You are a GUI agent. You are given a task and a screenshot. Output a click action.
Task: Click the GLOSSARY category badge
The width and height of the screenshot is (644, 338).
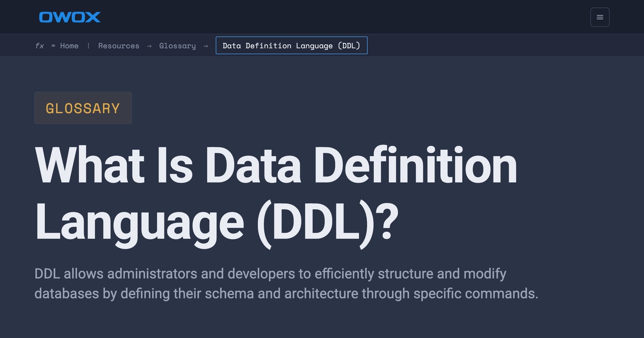83,108
